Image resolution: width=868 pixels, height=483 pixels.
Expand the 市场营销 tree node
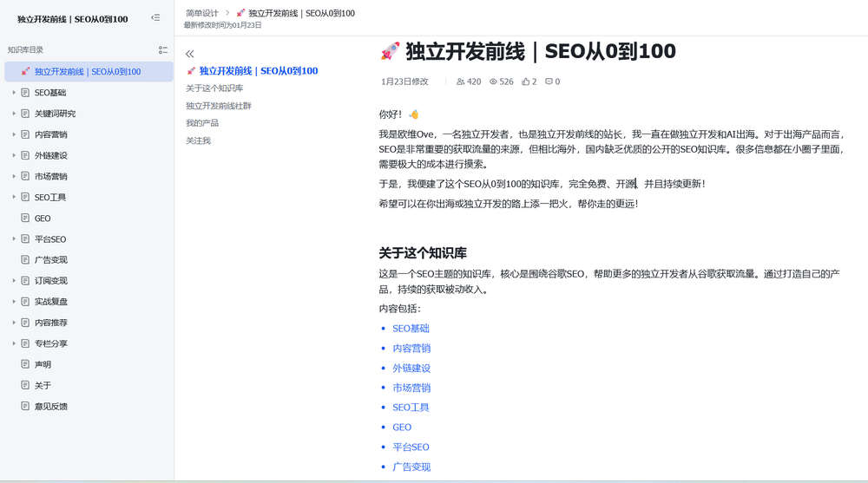pyautogui.click(x=14, y=176)
